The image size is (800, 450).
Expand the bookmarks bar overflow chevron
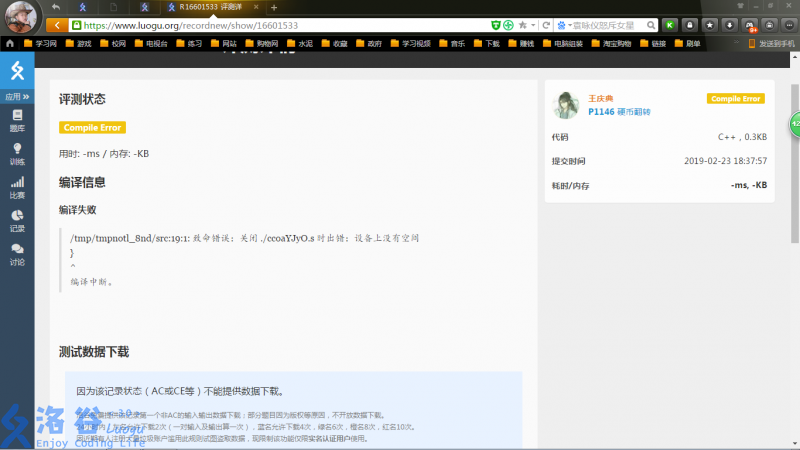click(738, 44)
